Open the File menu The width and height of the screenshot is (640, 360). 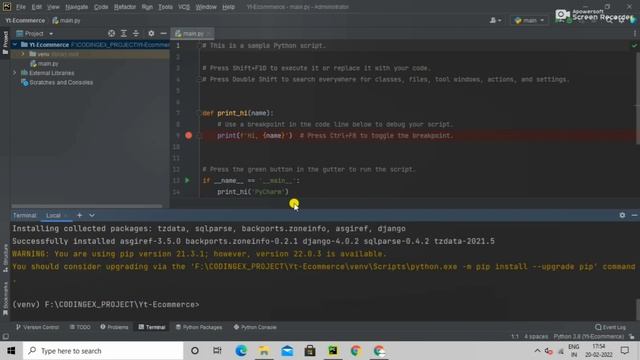point(21,7)
